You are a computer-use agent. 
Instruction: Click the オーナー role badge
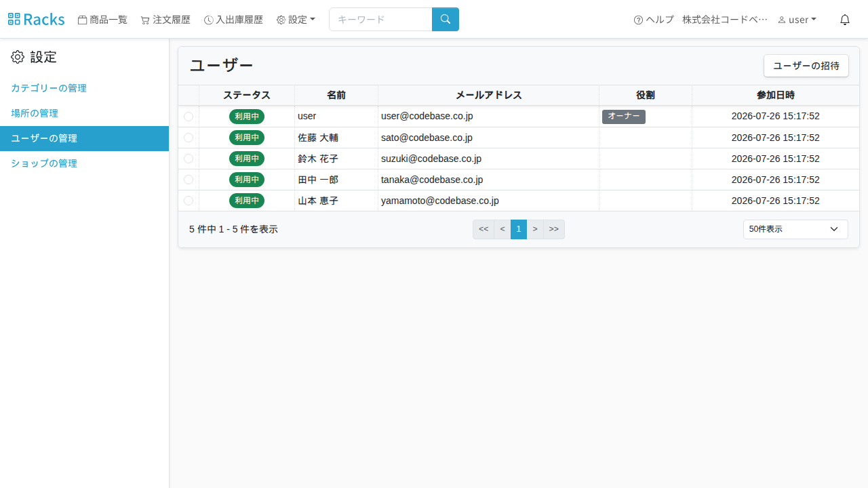[x=624, y=117]
